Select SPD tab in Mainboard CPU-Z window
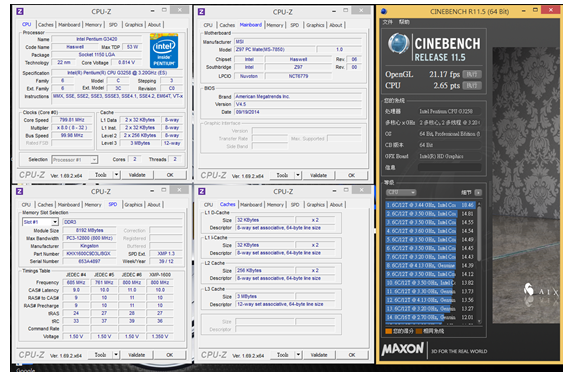Image resolution: width=565 pixels, height=372 pixels. (x=295, y=25)
